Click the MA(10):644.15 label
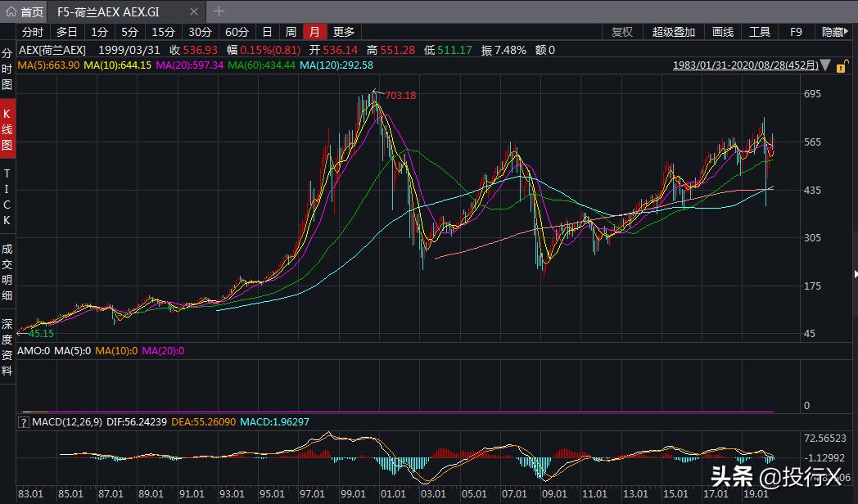 pyautogui.click(x=117, y=65)
